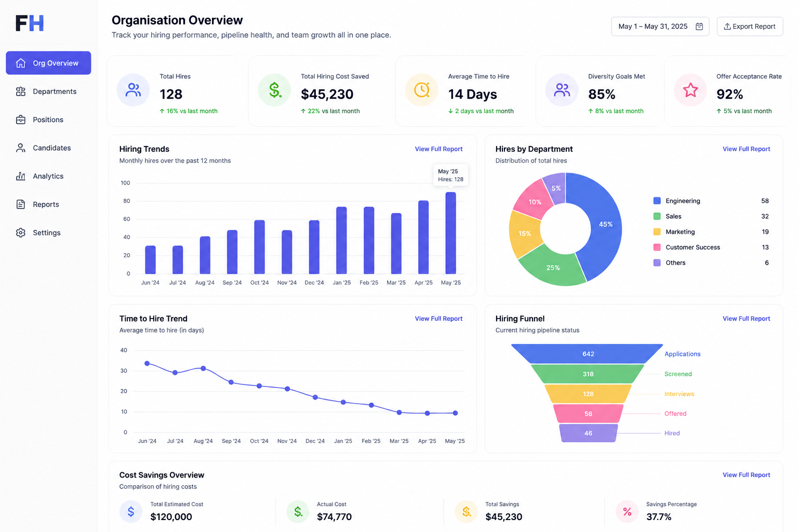Click the Dec '24 point on Time to Hire line

coord(315,397)
